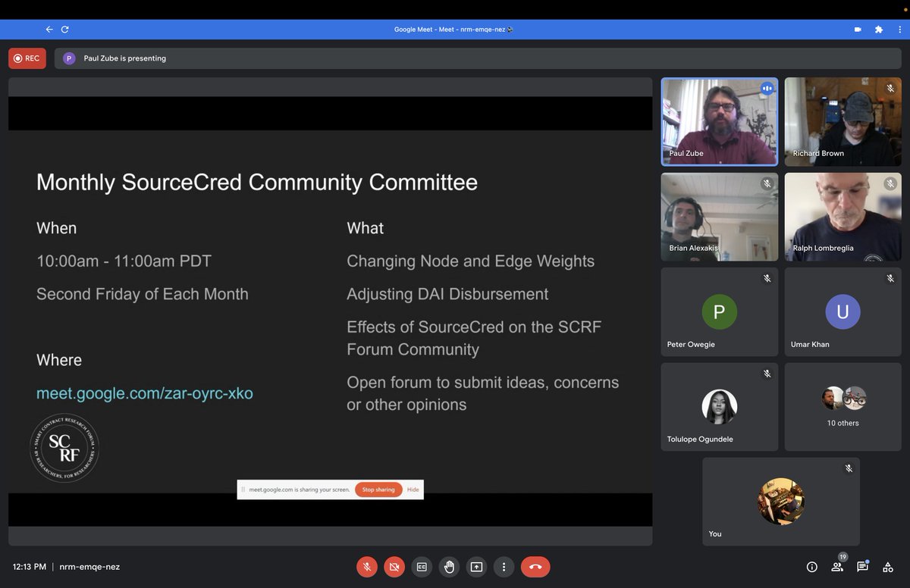The image size is (910, 588).
Task: Click the 12:13 PM clock text
Action: coord(30,566)
